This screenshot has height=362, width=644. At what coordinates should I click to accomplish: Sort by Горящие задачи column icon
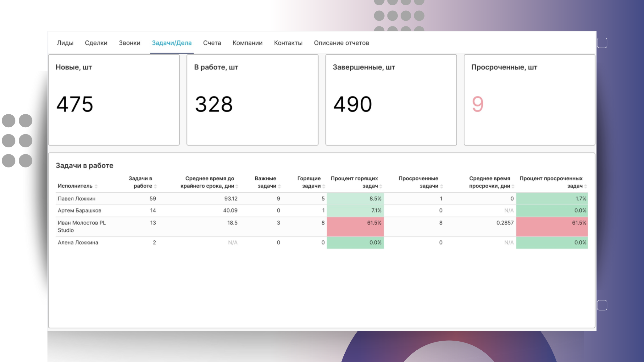[324, 186]
